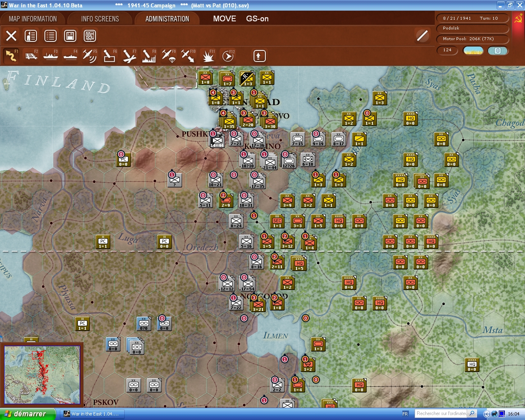Click the minimap overview thumbnail
The height and width of the screenshot is (420, 525).
(42, 375)
